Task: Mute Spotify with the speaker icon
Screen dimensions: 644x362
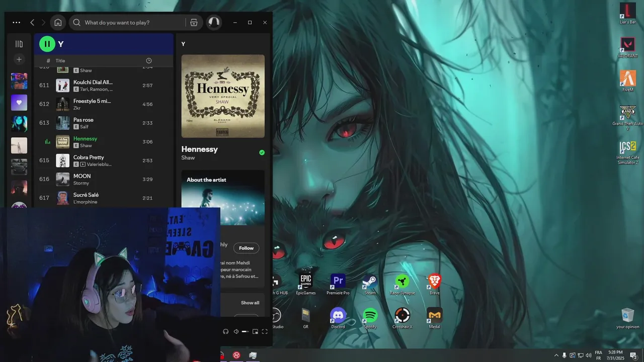Action: coord(236,331)
